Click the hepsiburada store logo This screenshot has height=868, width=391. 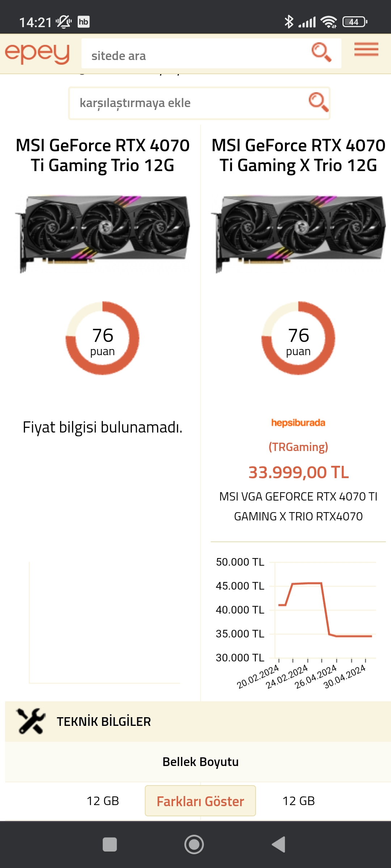click(298, 423)
